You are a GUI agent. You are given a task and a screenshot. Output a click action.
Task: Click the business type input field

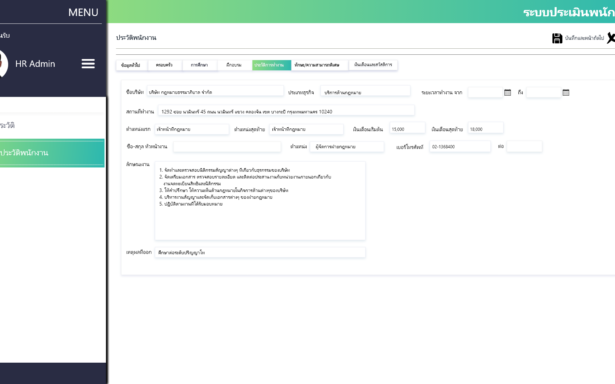pos(365,92)
